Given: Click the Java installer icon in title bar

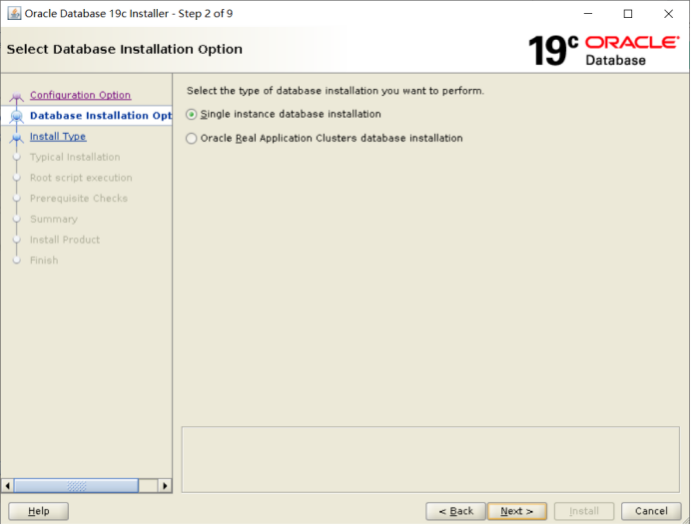Looking at the screenshot, I should 14,14.
